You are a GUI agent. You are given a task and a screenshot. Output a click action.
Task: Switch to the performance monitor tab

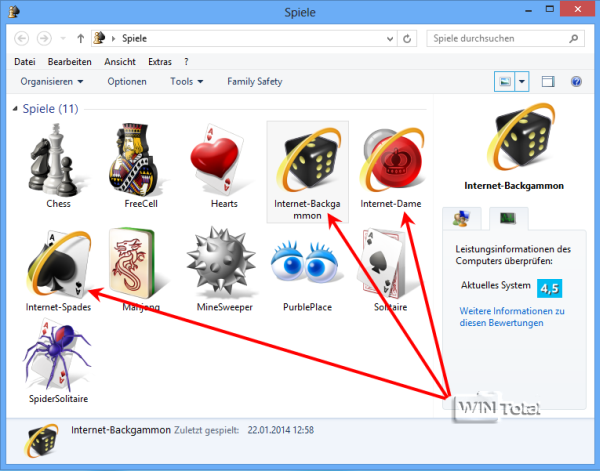[509, 218]
